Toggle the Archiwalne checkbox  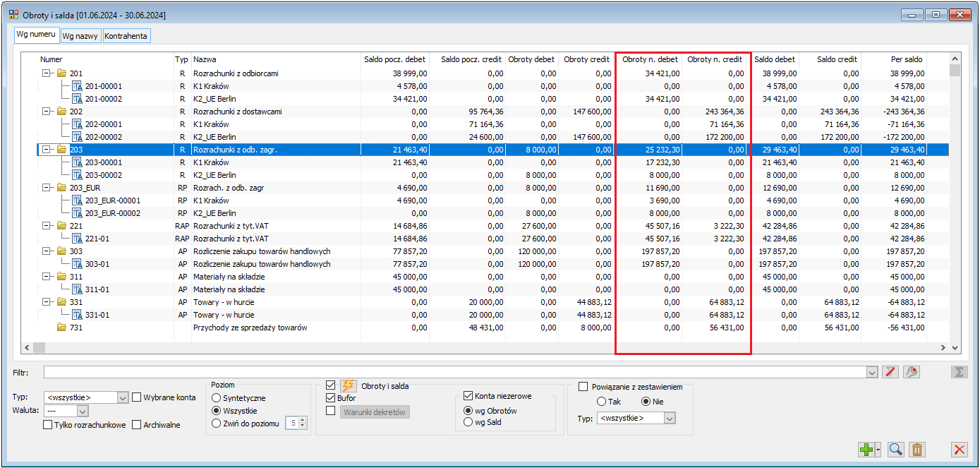(137, 425)
